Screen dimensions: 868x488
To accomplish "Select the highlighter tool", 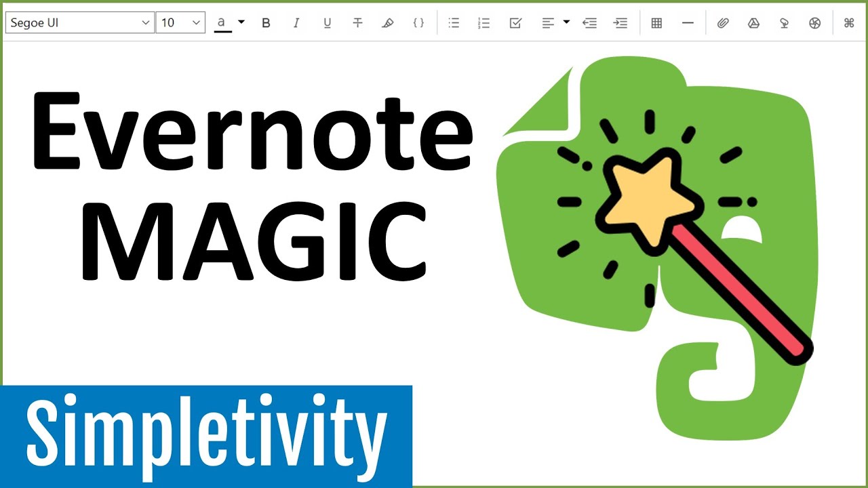I will pos(388,23).
